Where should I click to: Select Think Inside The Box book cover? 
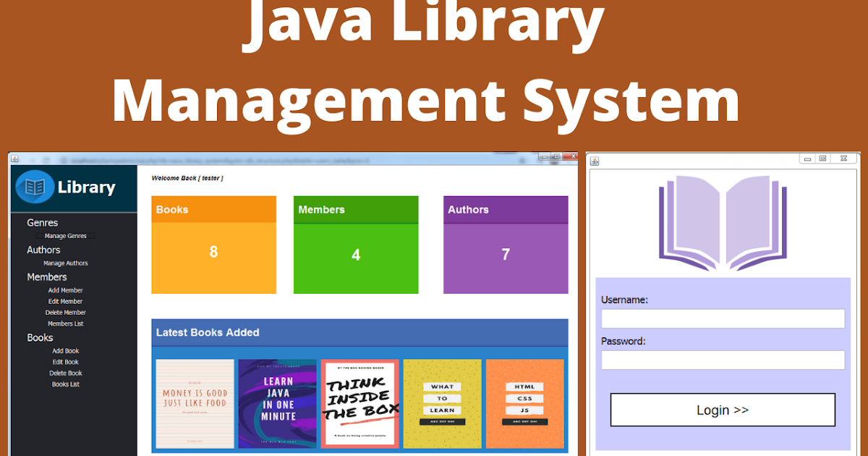point(360,404)
